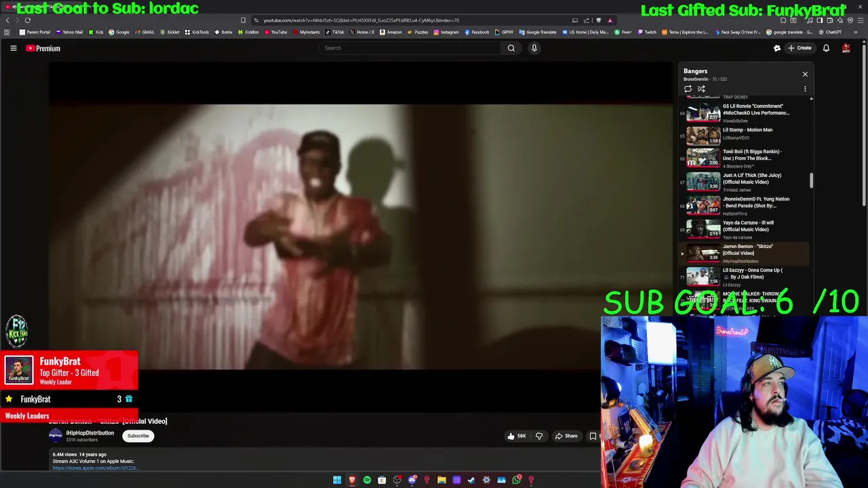Play Tonii Boii Unc playlist video
The width and height of the screenshot is (868, 488).
pyautogui.click(x=744, y=158)
